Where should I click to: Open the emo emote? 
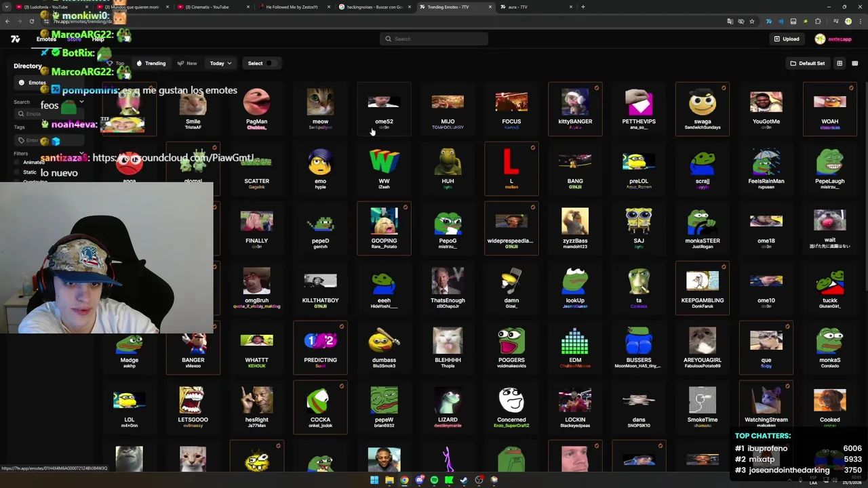(x=320, y=169)
